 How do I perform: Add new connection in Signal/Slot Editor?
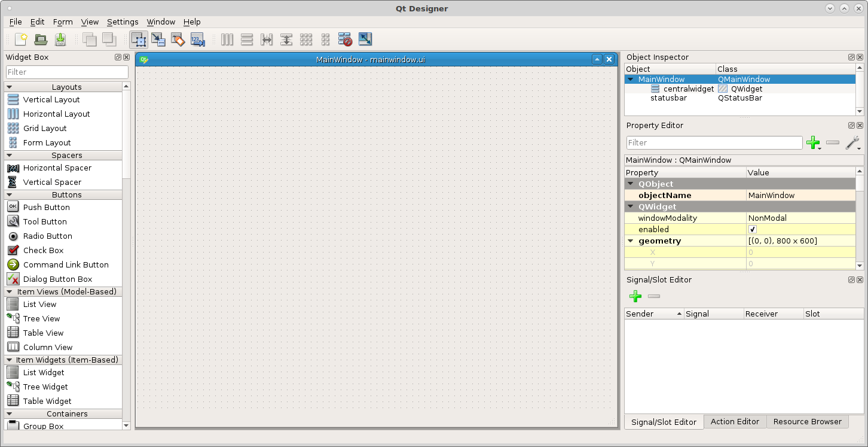tap(635, 296)
